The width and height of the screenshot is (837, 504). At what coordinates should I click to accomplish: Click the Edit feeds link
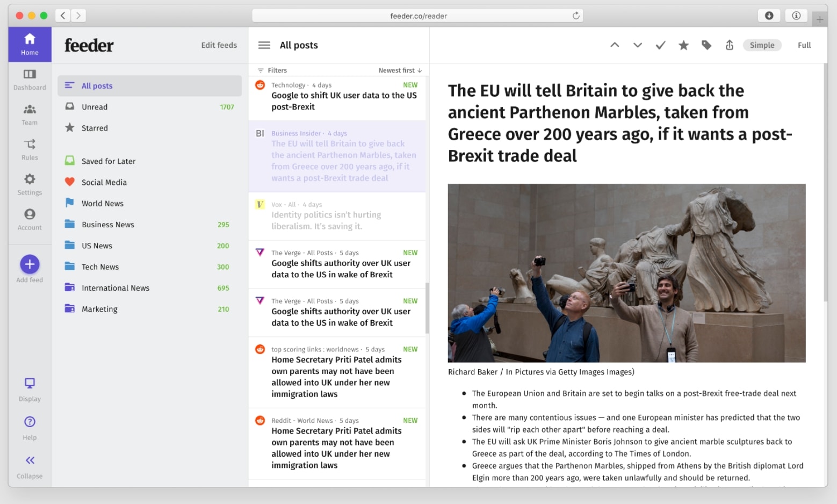(x=219, y=45)
